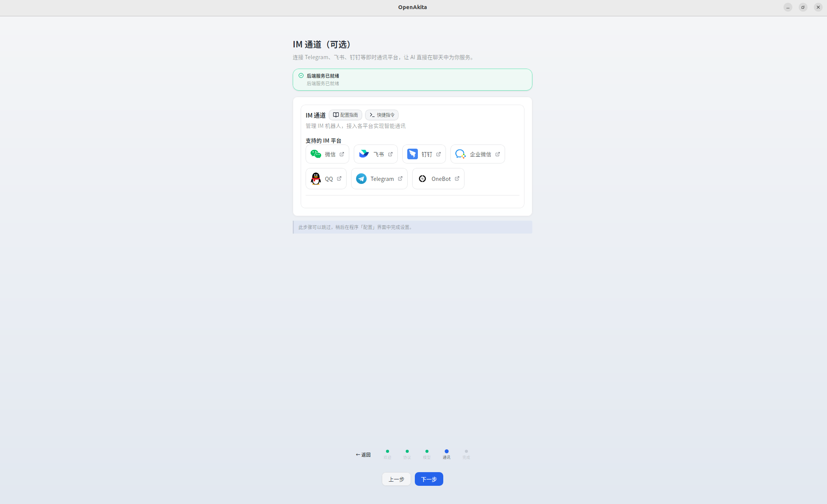Jump to the 完成 step dot
Screen dimensions: 827x504
(466, 451)
